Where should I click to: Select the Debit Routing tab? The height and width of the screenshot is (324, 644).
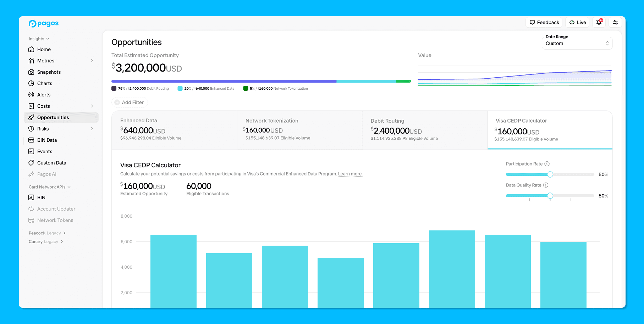(425, 130)
